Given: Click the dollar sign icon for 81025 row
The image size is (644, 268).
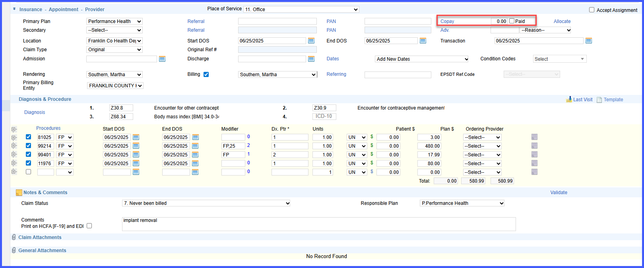Looking at the screenshot, I should point(372,137).
